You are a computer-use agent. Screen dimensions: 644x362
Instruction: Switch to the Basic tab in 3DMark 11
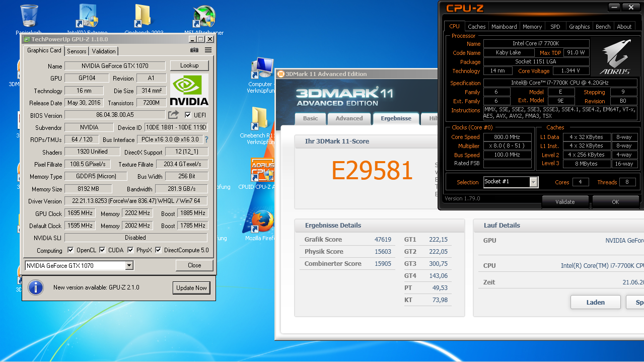tap(310, 118)
